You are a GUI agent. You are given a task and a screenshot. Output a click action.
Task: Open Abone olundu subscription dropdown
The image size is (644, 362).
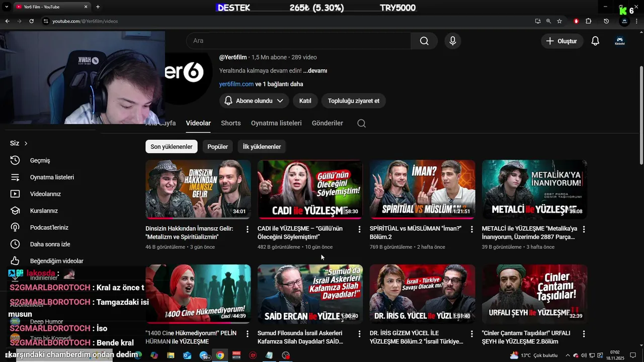[254, 101]
